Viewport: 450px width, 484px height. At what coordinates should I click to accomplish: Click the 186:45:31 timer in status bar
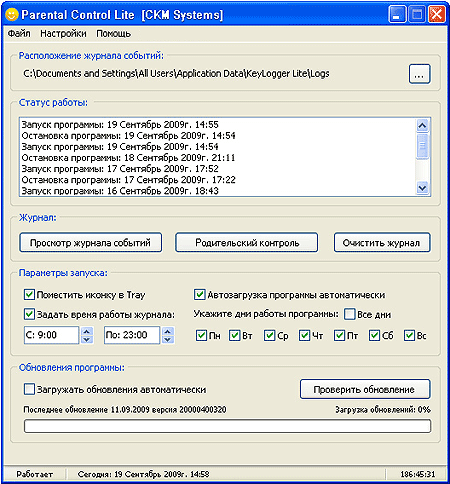[x=417, y=474]
